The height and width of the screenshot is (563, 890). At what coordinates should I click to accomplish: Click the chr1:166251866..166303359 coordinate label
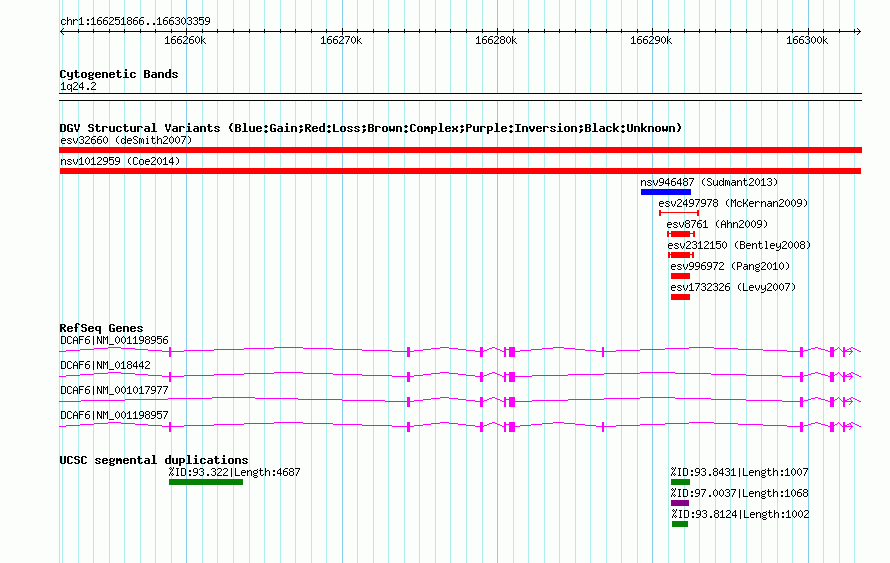click(x=135, y=21)
